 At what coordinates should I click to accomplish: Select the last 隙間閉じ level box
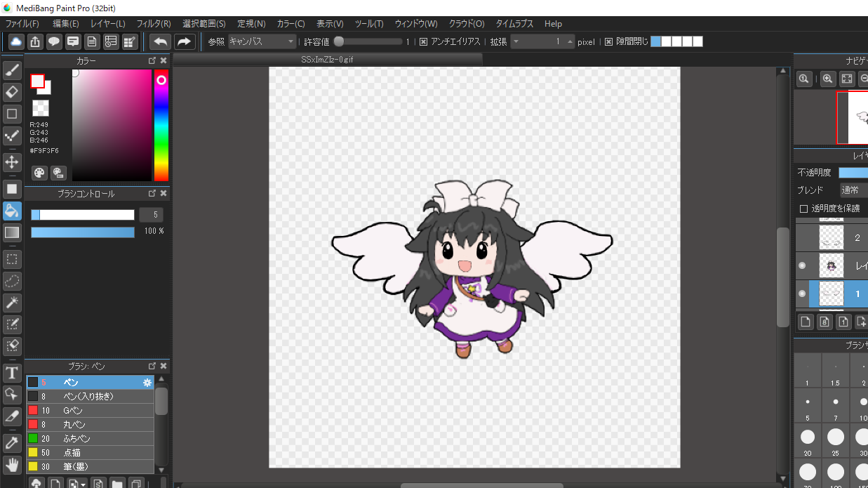(697, 41)
